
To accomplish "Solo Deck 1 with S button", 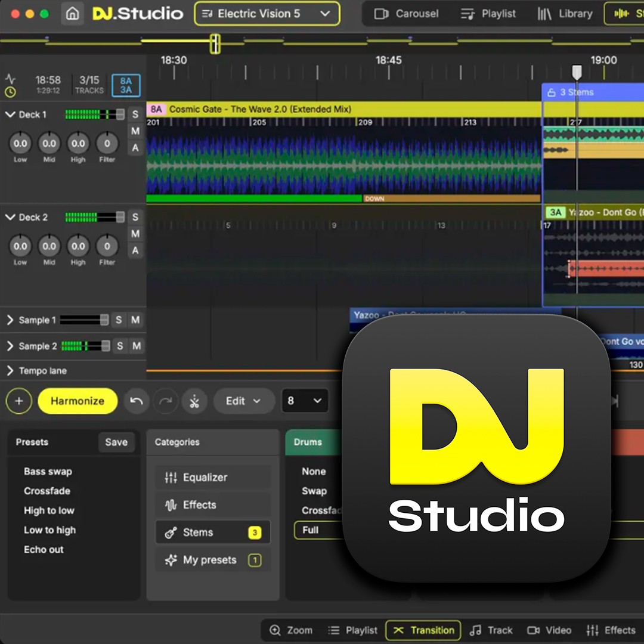I will (x=135, y=114).
